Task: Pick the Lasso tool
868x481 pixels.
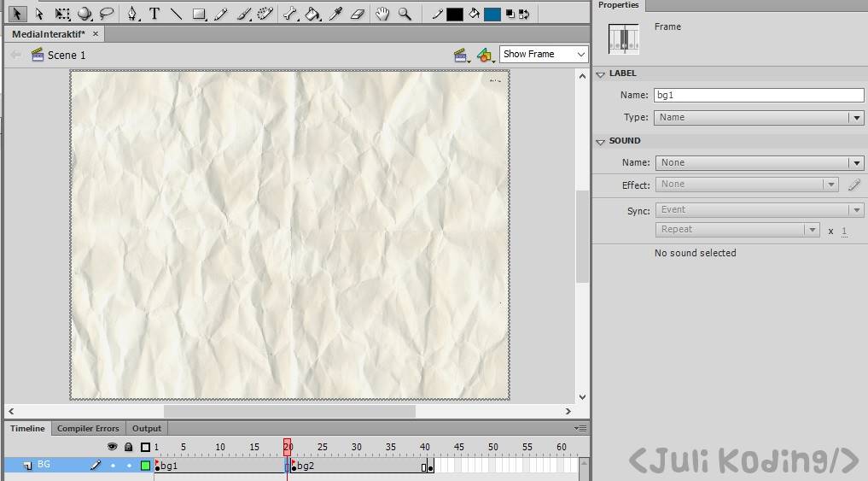Action: (107, 14)
